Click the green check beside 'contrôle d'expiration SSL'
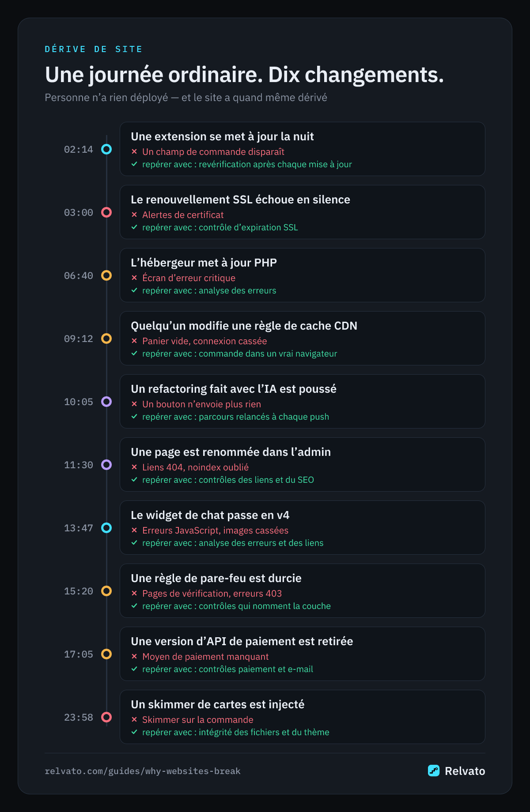This screenshot has height=812, width=530. click(x=134, y=227)
